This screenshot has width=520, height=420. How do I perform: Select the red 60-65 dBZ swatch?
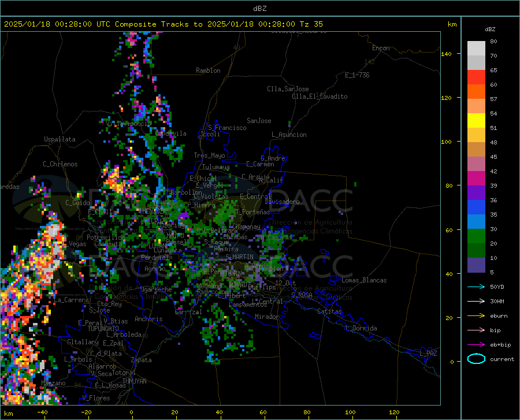[x=476, y=77]
